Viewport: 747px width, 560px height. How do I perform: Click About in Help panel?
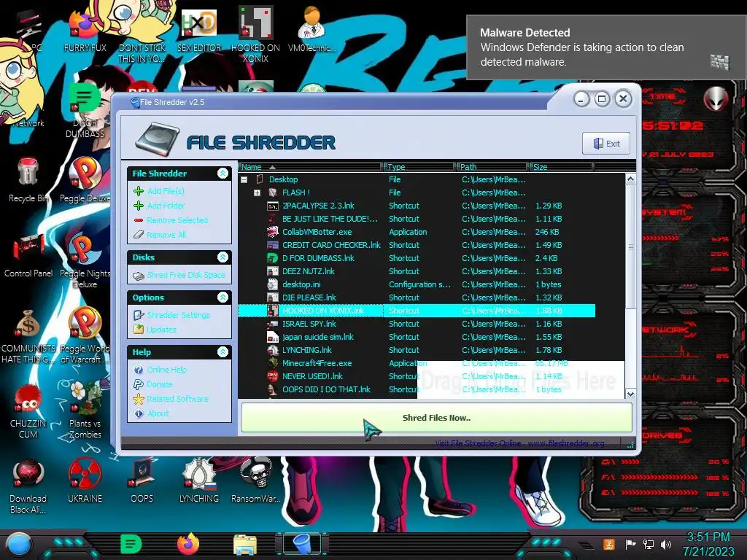coord(158,413)
